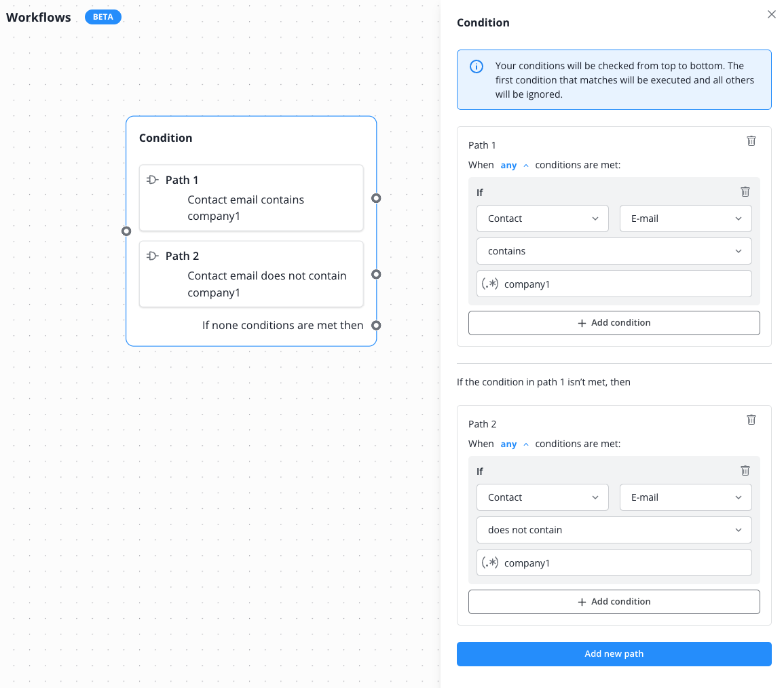Click the 'none conditions are met' output connector
784x688 pixels.
[376, 326]
